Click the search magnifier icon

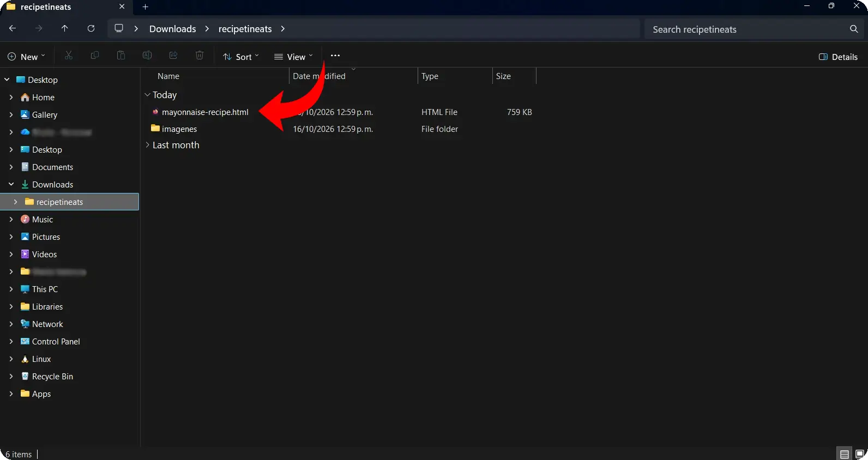point(854,29)
